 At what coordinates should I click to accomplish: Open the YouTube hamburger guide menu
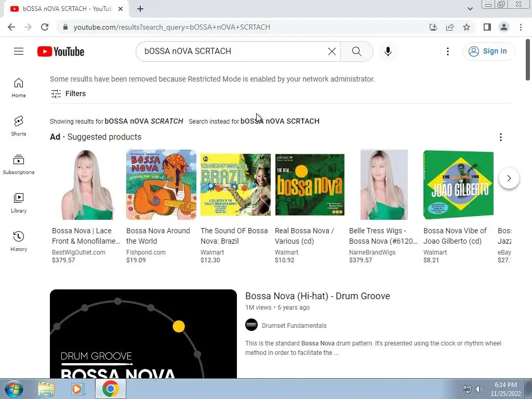tap(19, 51)
